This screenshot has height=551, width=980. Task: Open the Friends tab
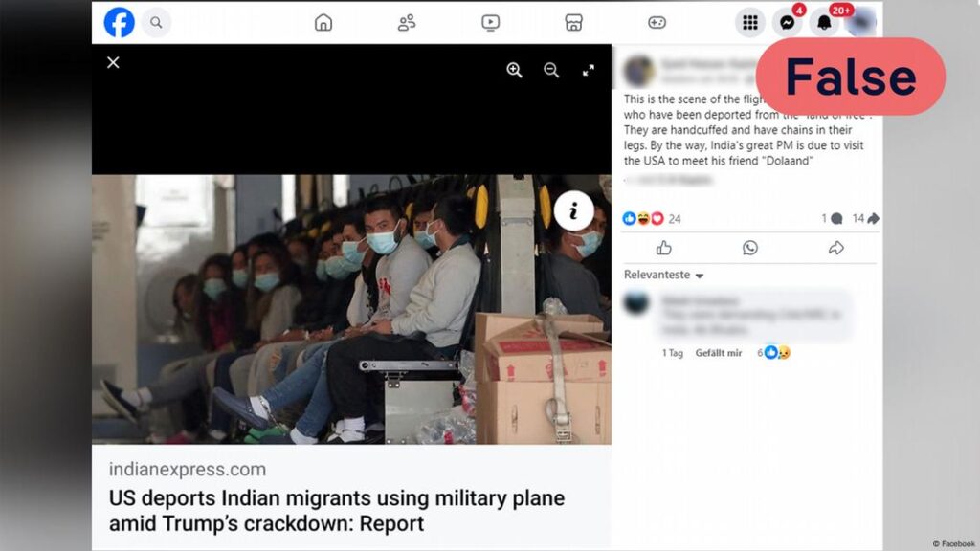click(407, 23)
